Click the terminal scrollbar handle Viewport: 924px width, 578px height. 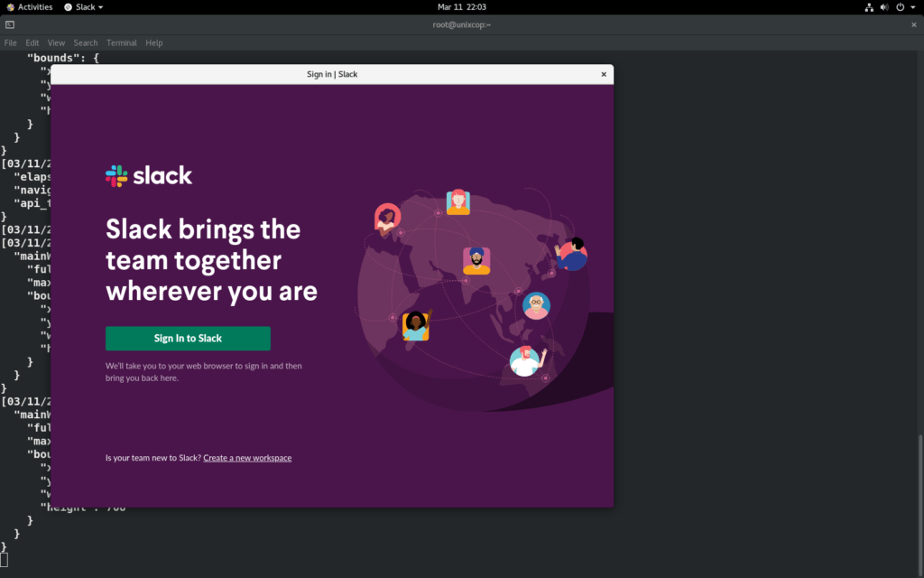click(919, 505)
